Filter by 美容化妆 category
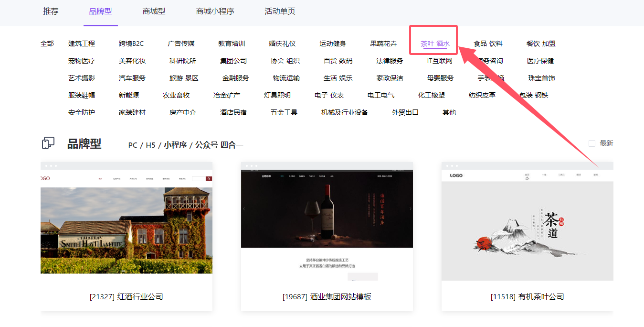 132,61
